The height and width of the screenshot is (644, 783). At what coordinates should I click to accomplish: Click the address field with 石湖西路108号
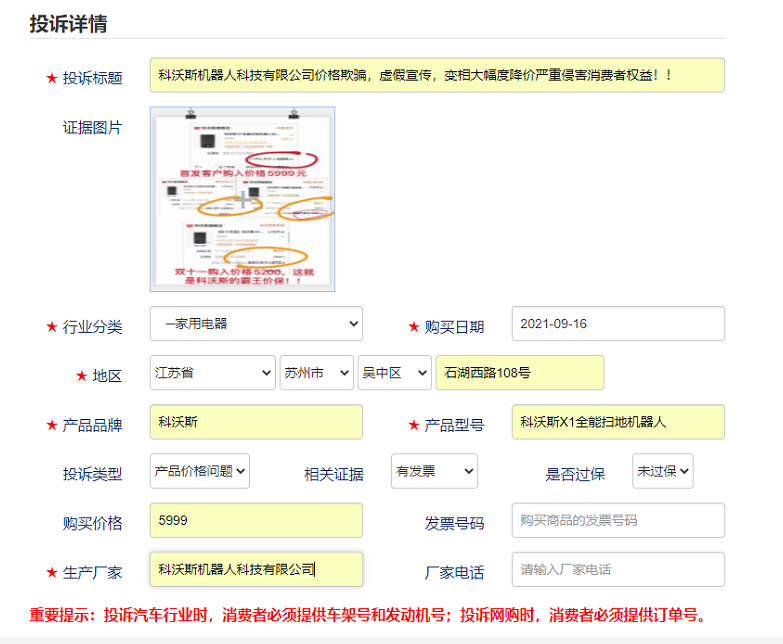520,372
